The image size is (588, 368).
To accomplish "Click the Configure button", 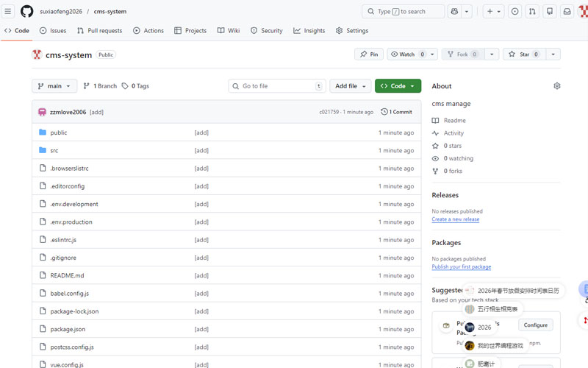I will (x=535, y=325).
